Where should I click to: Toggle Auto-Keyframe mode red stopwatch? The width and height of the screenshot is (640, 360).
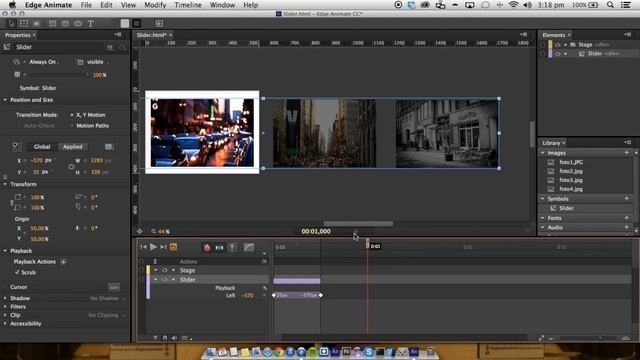(x=207, y=247)
